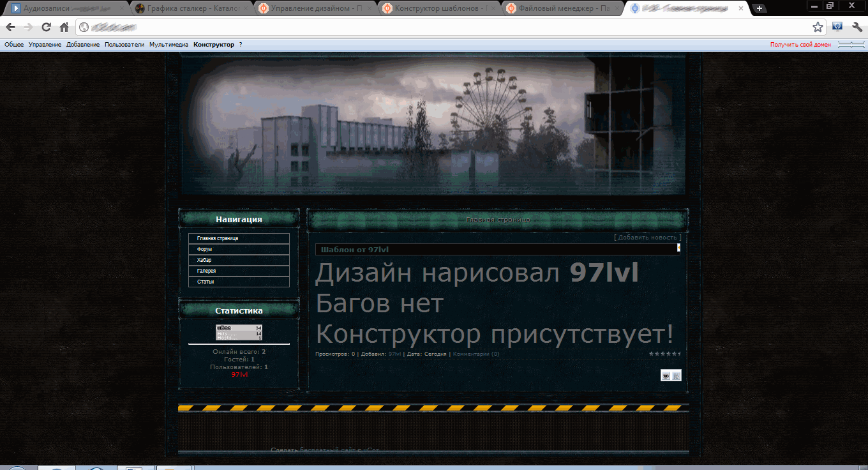Click the header banner with ferris wheel
The image size is (868, 470).
(433, 124)
